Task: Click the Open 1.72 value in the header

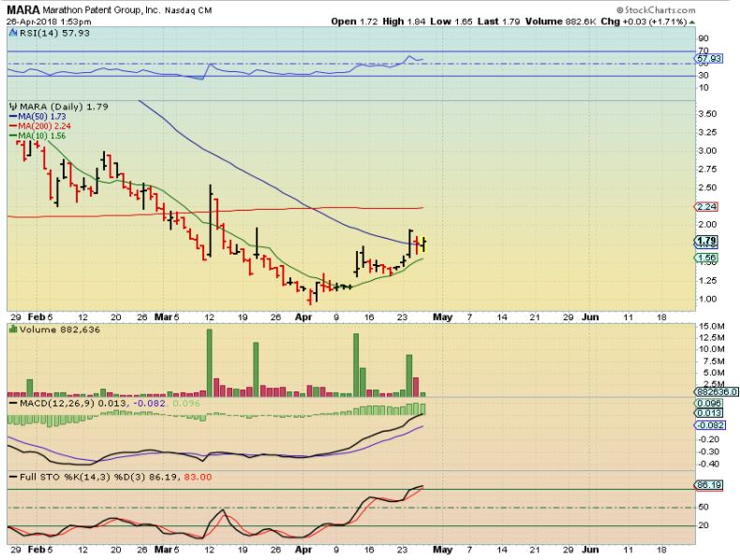Action: tap(354, 22)
